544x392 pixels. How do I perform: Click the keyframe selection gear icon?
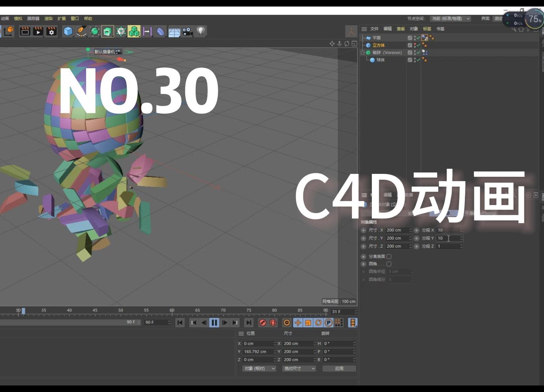pyautogui.click(x=287, y=323)
